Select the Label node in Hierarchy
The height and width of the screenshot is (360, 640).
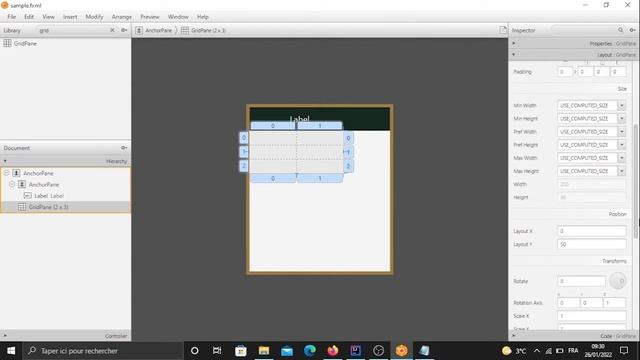tap(66, 196)
